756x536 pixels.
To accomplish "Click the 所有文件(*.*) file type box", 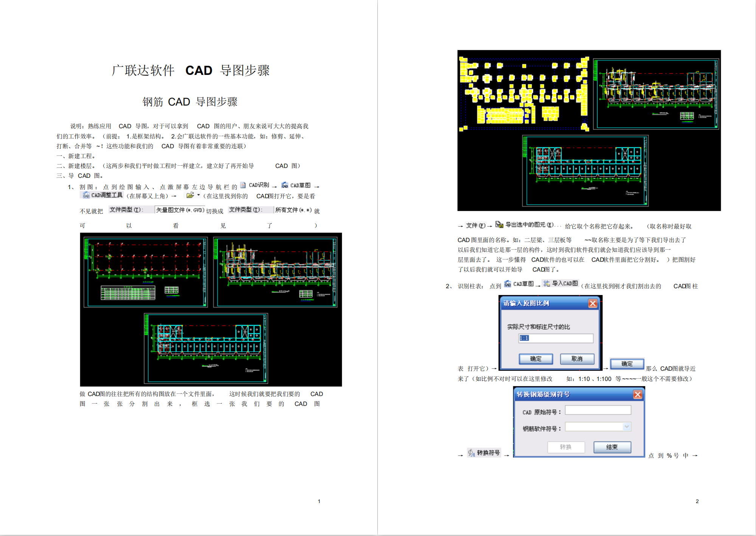I will point(293,210).
